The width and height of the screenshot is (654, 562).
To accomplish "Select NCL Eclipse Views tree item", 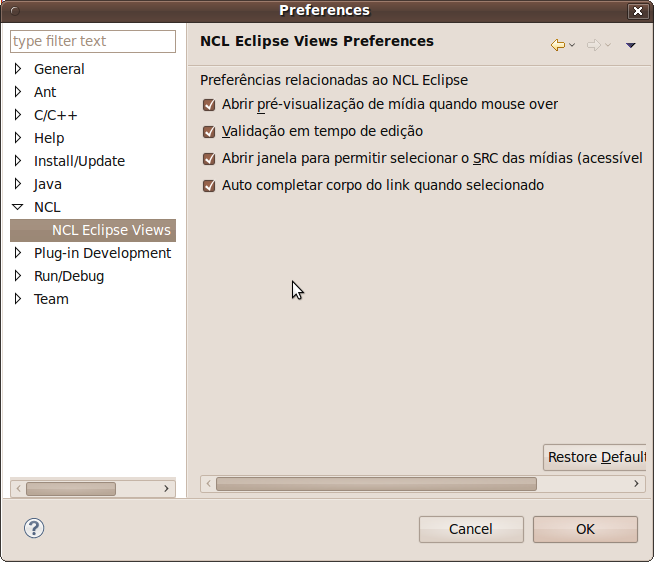I will [111, 230].
